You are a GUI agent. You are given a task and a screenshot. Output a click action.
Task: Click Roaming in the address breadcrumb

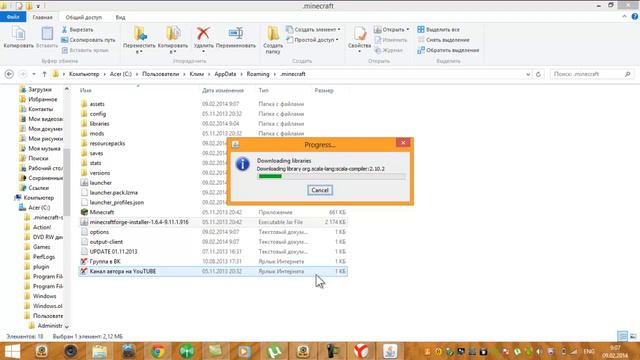pyautogui.click(x=258, y=74)
